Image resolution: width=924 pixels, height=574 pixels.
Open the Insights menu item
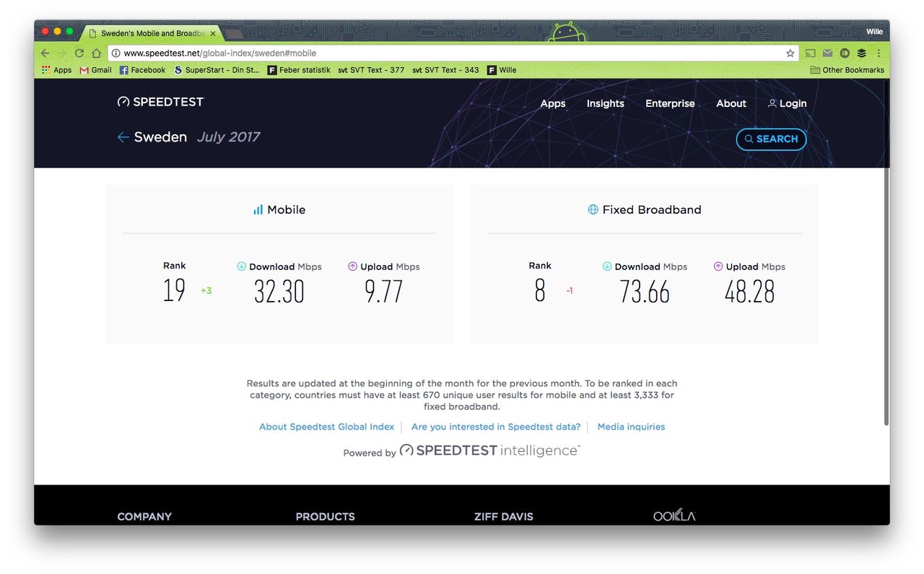[605, 103]
